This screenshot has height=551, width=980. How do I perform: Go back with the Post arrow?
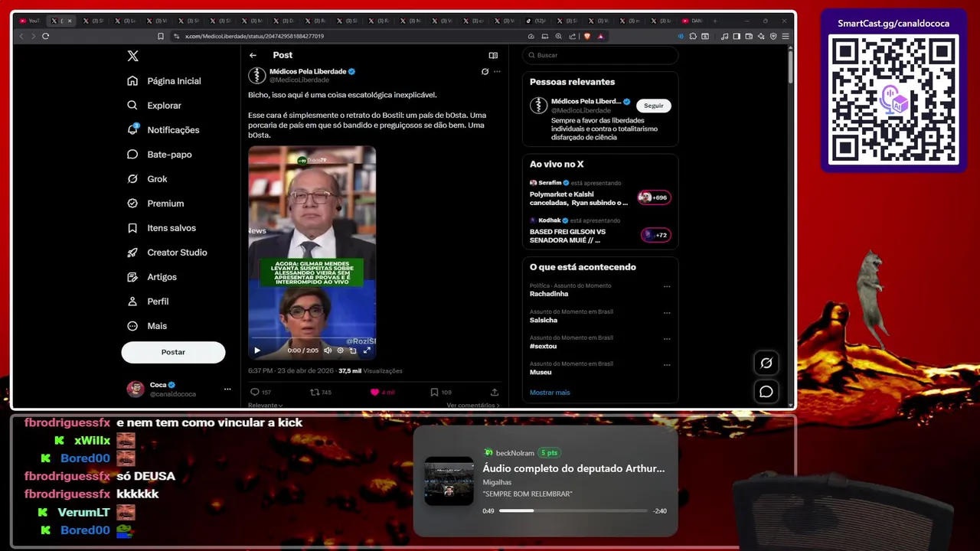point(253,55)
